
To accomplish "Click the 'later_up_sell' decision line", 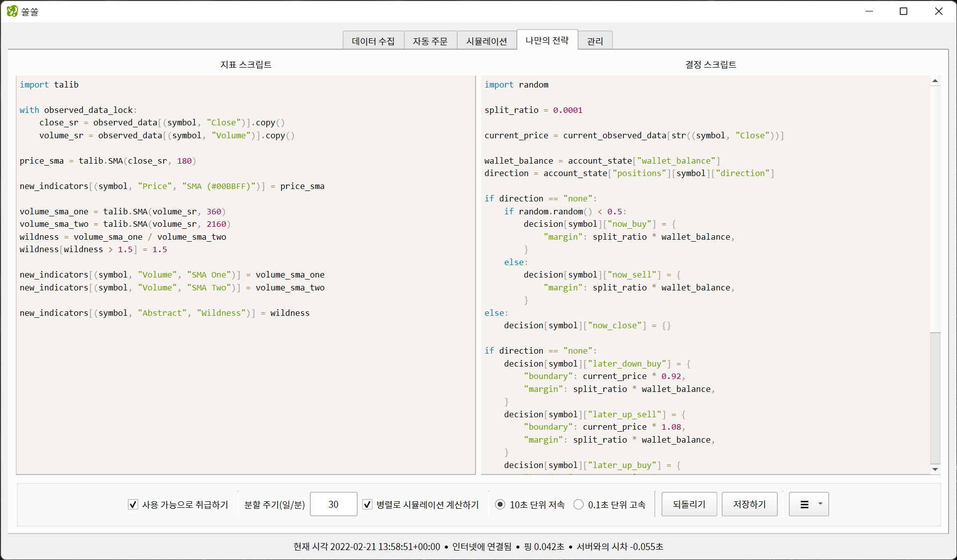I will coord(595,414).
